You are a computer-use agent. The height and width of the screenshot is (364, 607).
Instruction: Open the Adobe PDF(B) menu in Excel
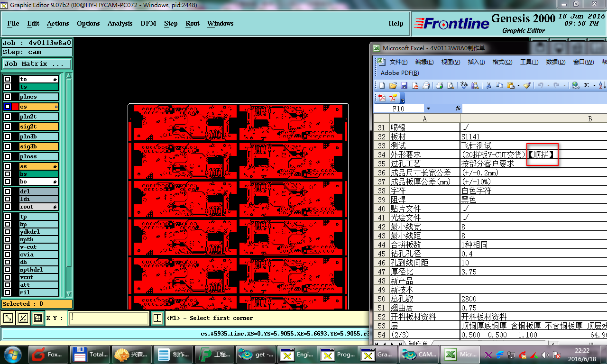click(400, 73)
